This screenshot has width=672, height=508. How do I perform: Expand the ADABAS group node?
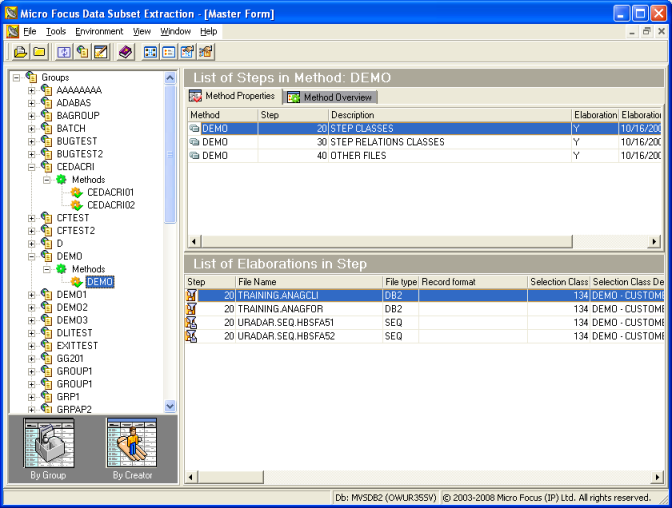tap(32, 103)
